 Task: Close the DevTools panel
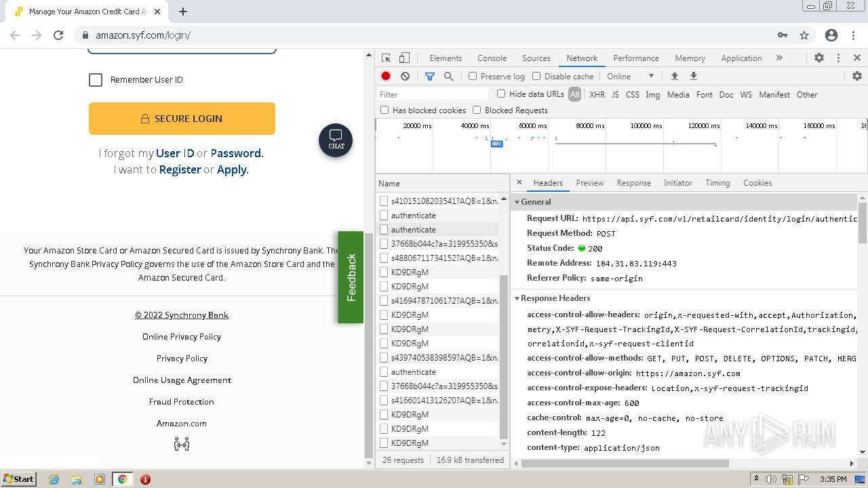(x=857, y=58)
